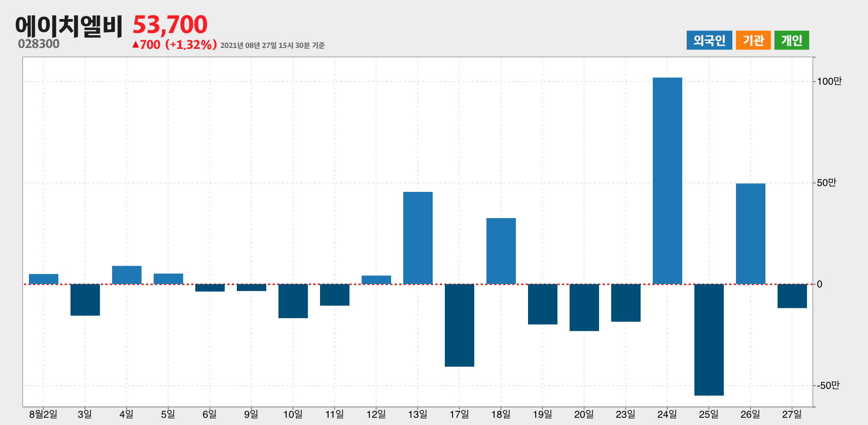Image resolution: width=868 pixels, height=425 pixels.
Task: Click the bar for 5일
Action: point(168,279)
